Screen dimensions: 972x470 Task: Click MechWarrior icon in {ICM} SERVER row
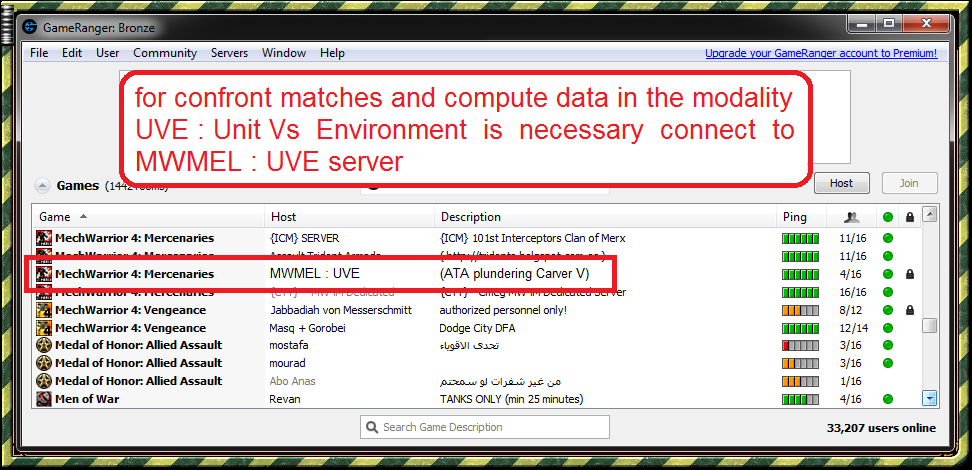pyautogui.click(x=43, y=237)
